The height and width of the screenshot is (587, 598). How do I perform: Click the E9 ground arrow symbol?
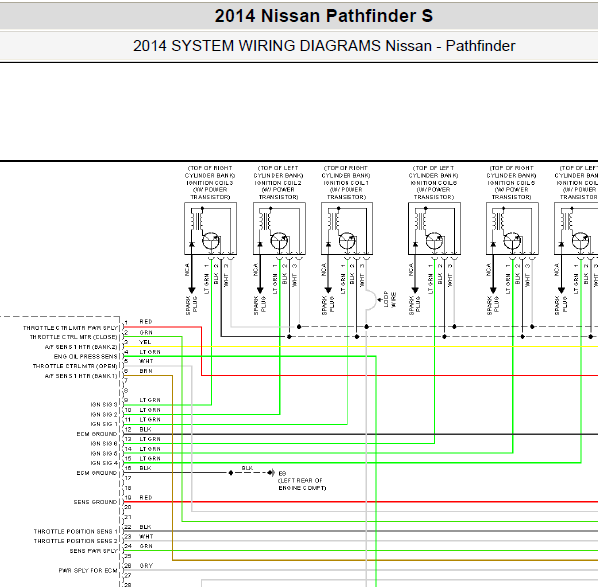coord(271,473)
